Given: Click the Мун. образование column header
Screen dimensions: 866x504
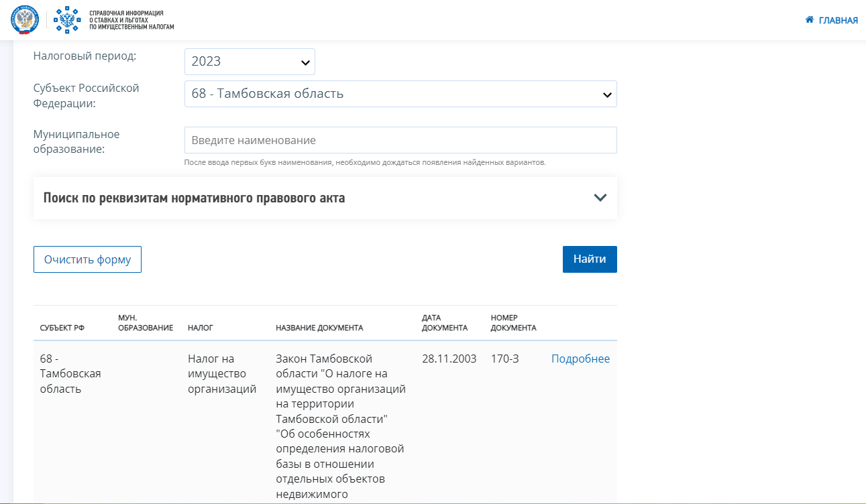Looking at the screenshot, I should (145, 322).
